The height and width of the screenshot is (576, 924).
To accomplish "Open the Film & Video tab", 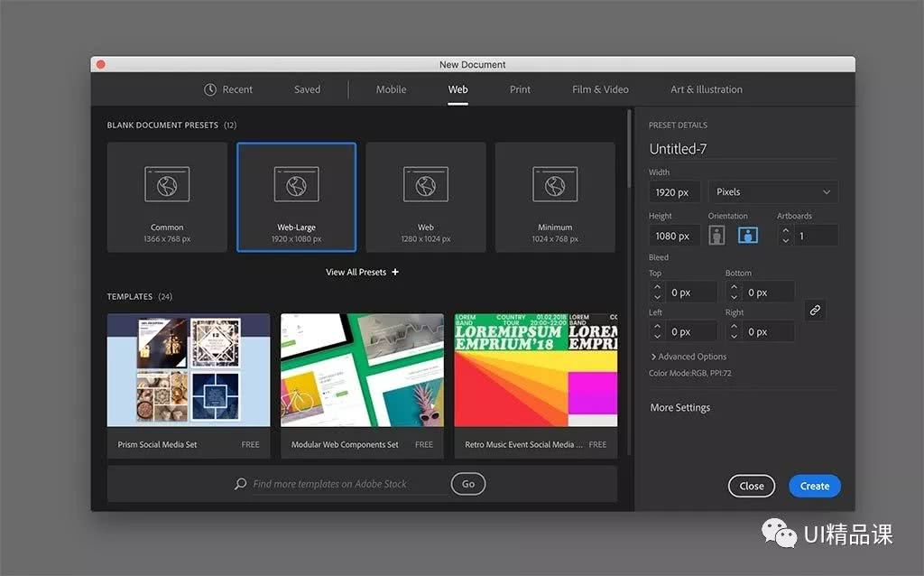I will click(x=600, y=89).
